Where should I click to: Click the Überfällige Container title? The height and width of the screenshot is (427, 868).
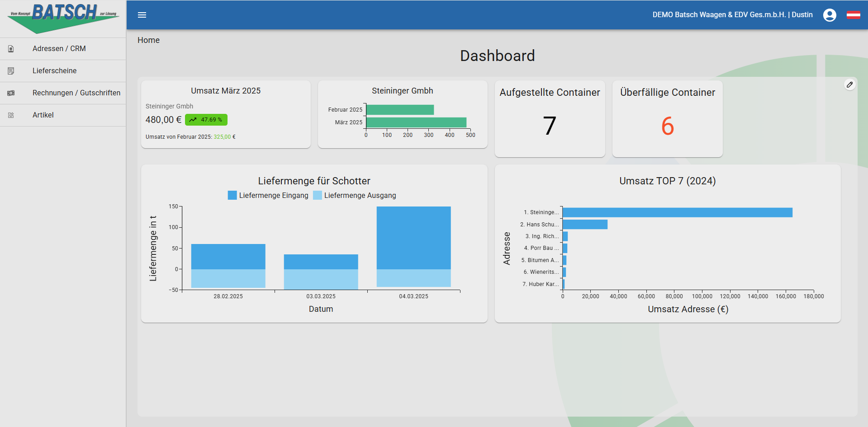[668, 92]
